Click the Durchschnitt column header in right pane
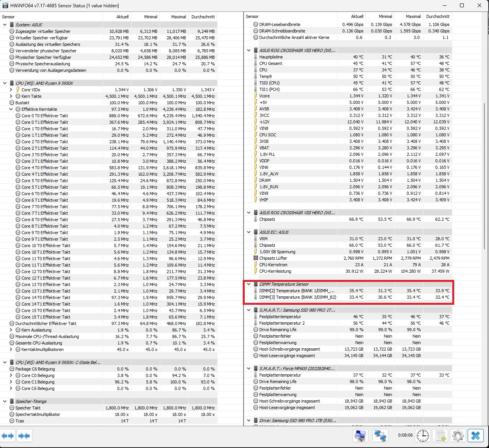 (437, 16)
